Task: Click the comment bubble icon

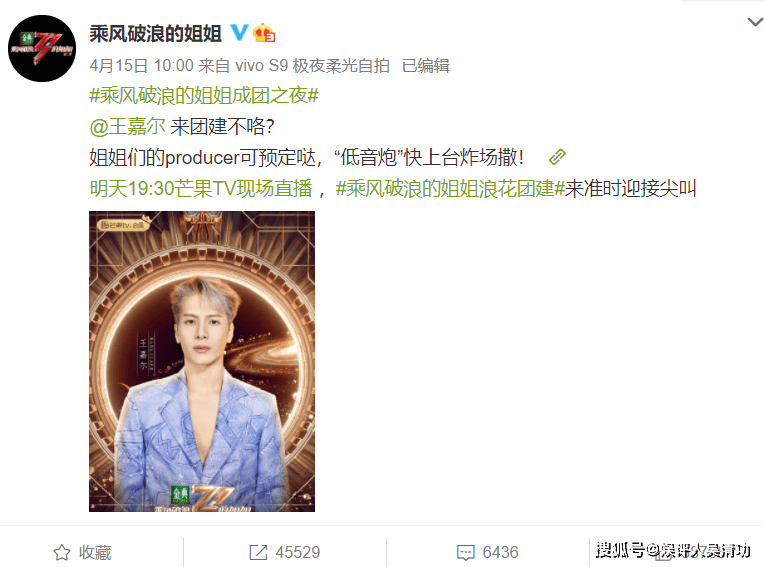Action: click(465, 553)
